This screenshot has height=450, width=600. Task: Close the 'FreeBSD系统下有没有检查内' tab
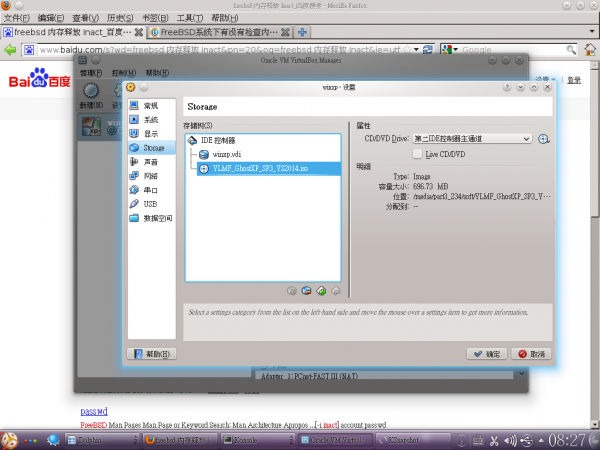click(285, 32)
